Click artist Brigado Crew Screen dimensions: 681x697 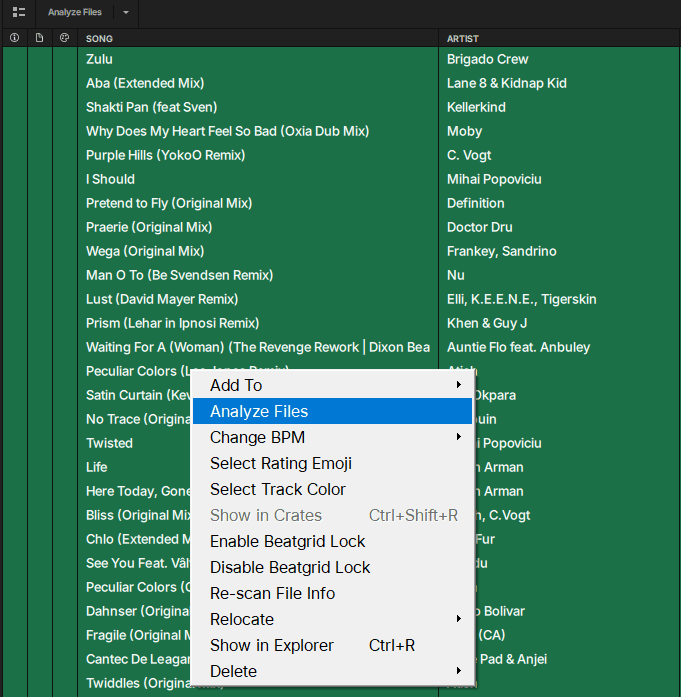pyautogui.click(x=488, y=59)
